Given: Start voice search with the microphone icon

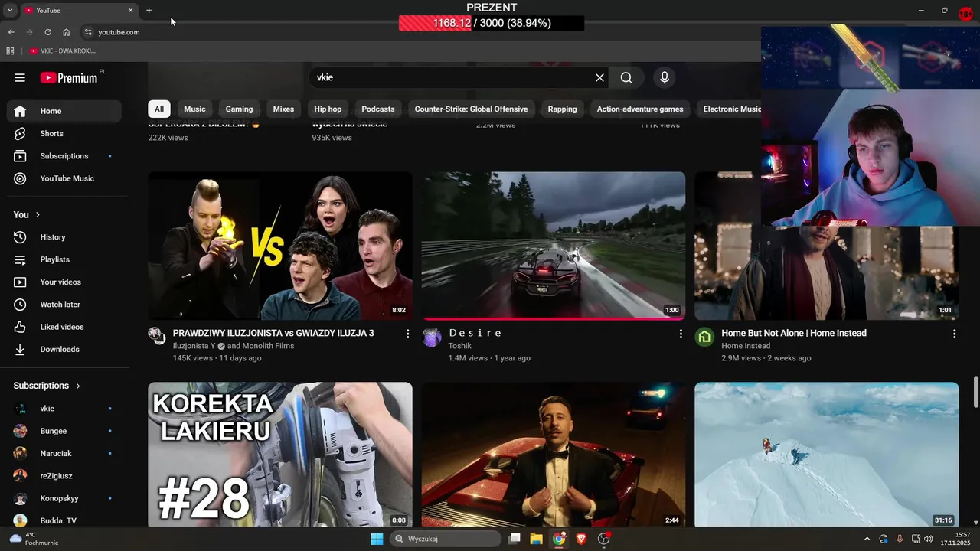Looking at the screenshot, I should pos(665,77).
